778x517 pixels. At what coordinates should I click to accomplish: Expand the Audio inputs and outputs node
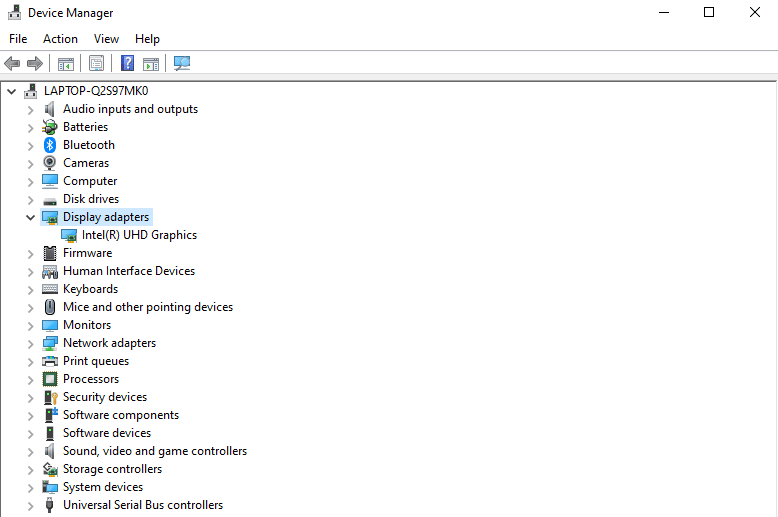30,109
